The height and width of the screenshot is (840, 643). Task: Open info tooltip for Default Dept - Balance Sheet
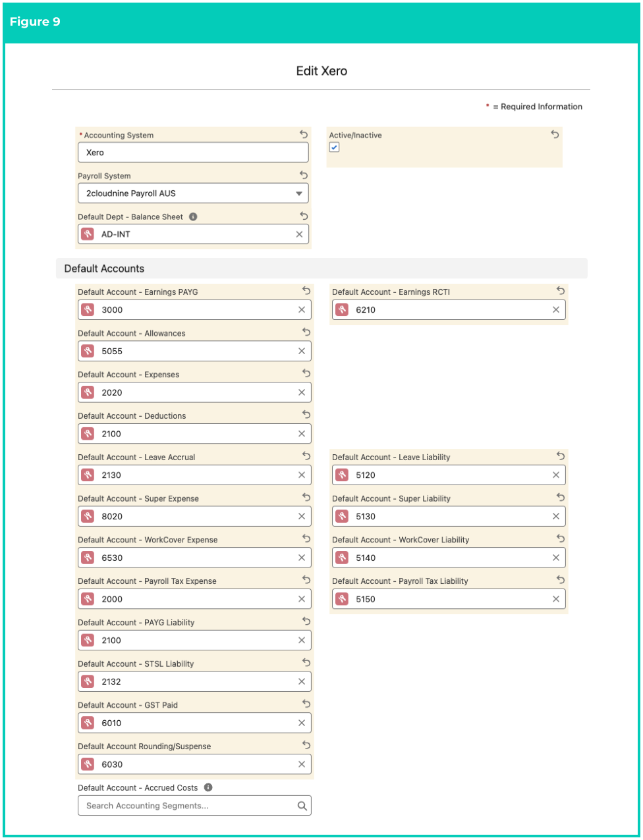pos(193,217)
